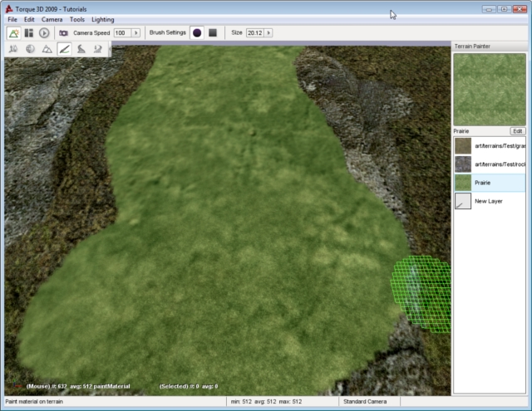The image size is (532, 411).
Task: Select the circle brush shape
Action: point(197,32)
